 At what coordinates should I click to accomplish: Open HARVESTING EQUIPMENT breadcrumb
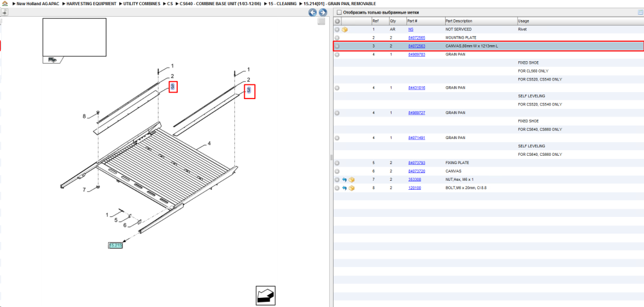click(91, 4)
